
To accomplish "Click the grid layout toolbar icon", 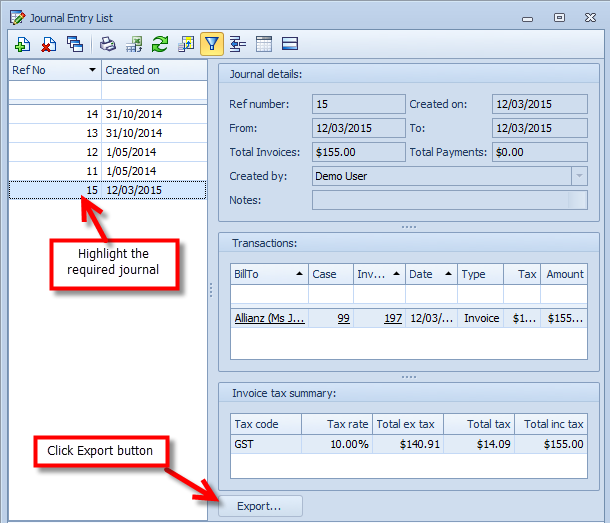I will click(x=264, y=44).
